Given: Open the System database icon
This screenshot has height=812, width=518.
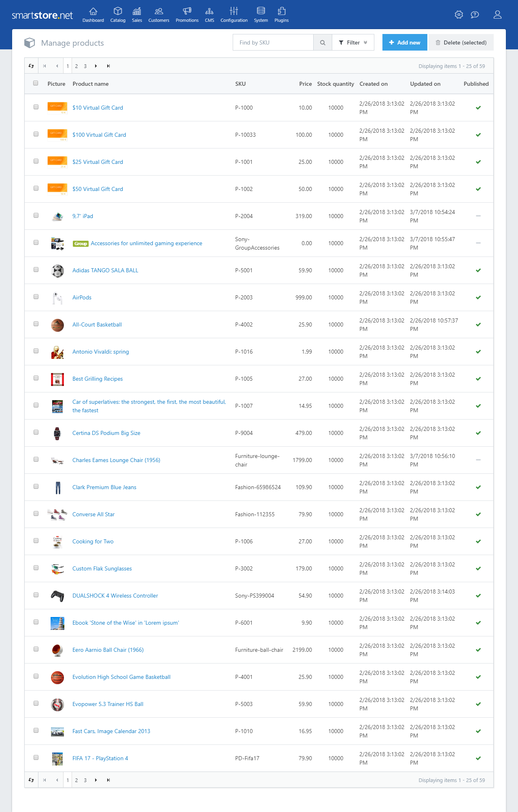Looking at the screenshot, I should click(261, 11).
